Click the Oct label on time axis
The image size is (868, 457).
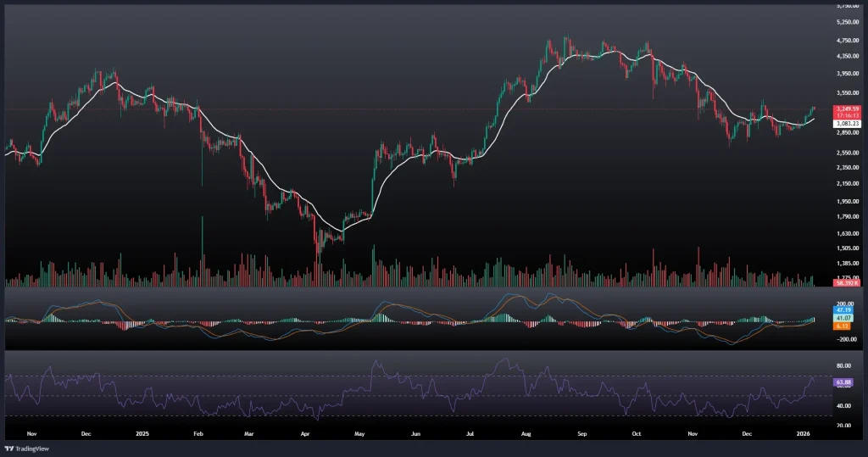(637, 432)
